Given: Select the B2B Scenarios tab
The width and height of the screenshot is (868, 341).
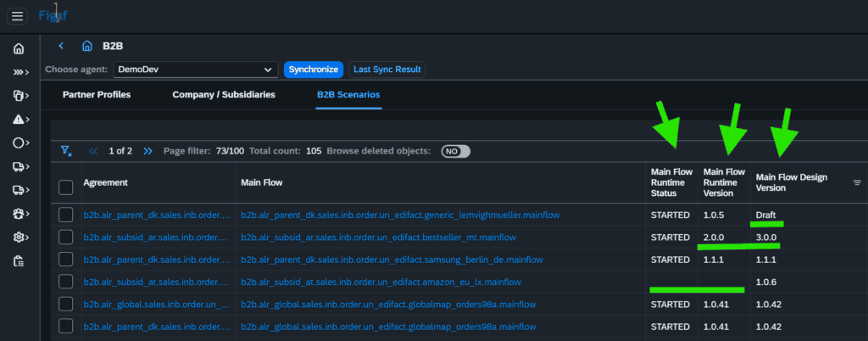Looking at the screenshot, I should (348, 95).
